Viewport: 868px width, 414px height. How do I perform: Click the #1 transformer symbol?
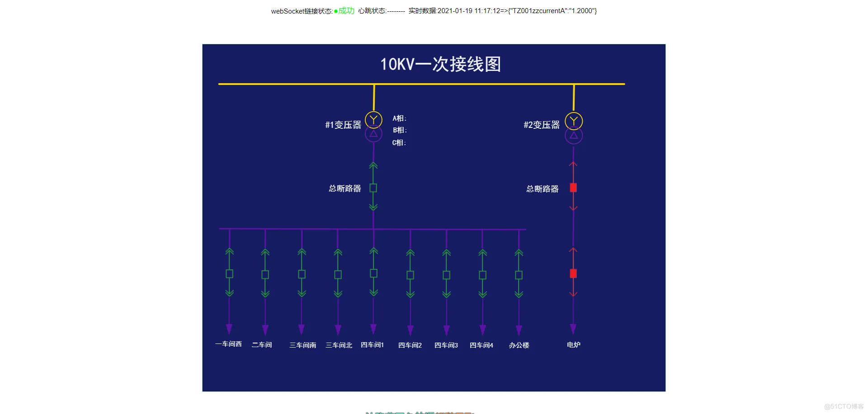(x=373, y=127)
